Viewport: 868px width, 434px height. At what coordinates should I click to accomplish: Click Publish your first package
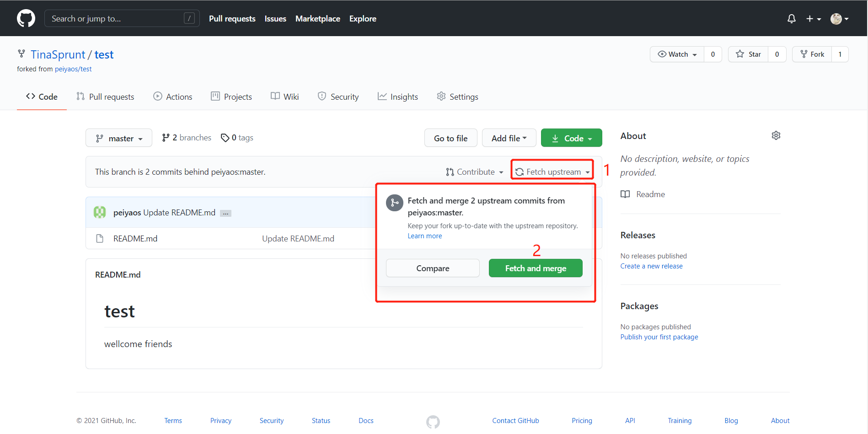coord(659,337)
